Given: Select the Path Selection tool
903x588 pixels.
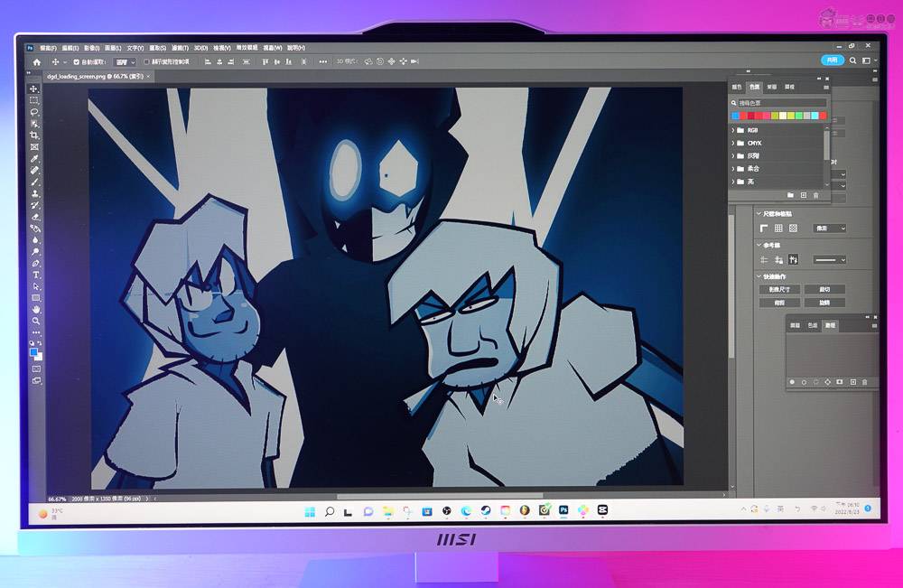Looking at the screenshot, I should 36,286.
